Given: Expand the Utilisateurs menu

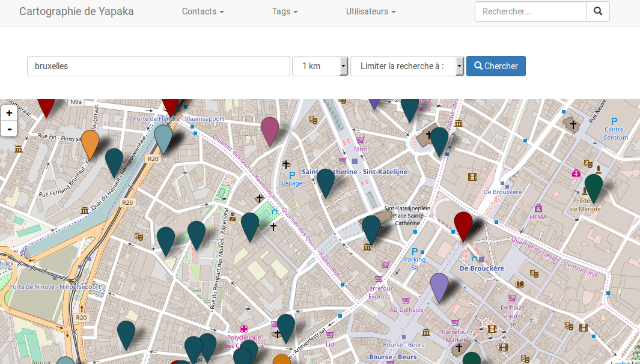Looking at the screenshot, I should (x=370, y=11).
